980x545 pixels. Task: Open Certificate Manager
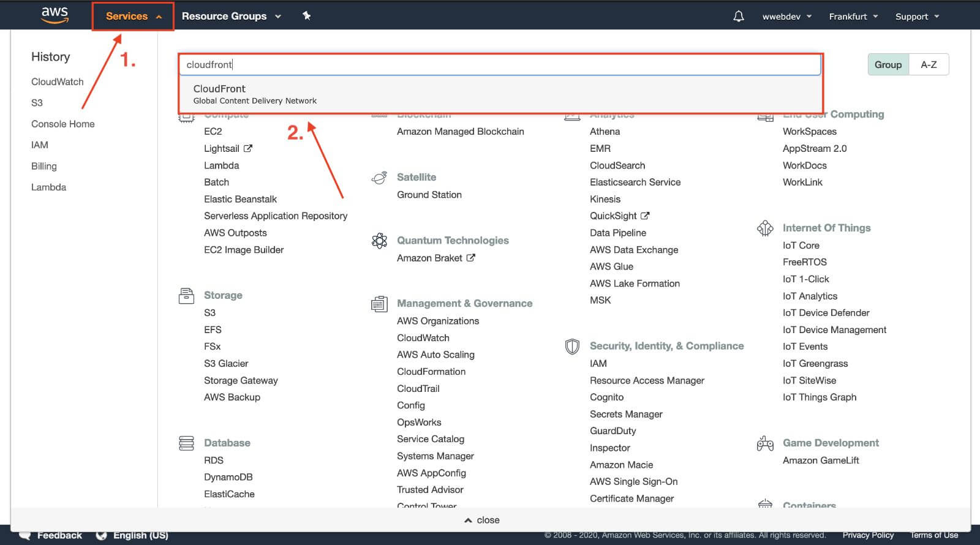coord(631,498)
